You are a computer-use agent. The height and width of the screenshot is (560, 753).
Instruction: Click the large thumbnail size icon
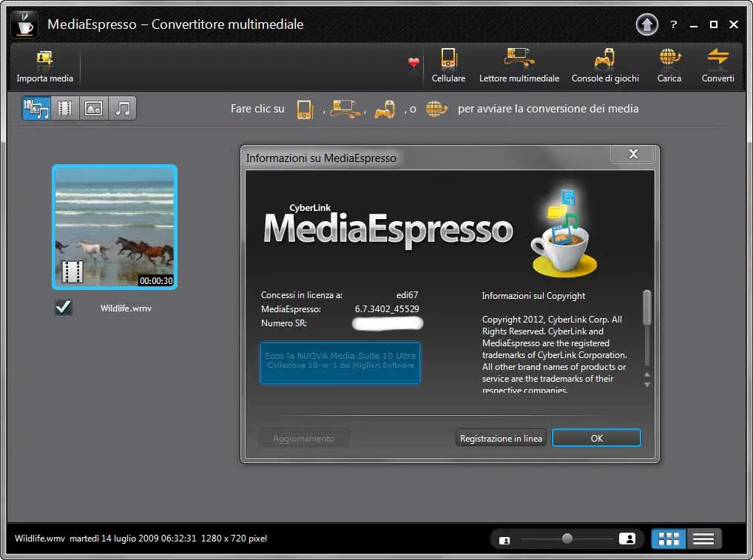pyautogui.click(x=627, y=539)
